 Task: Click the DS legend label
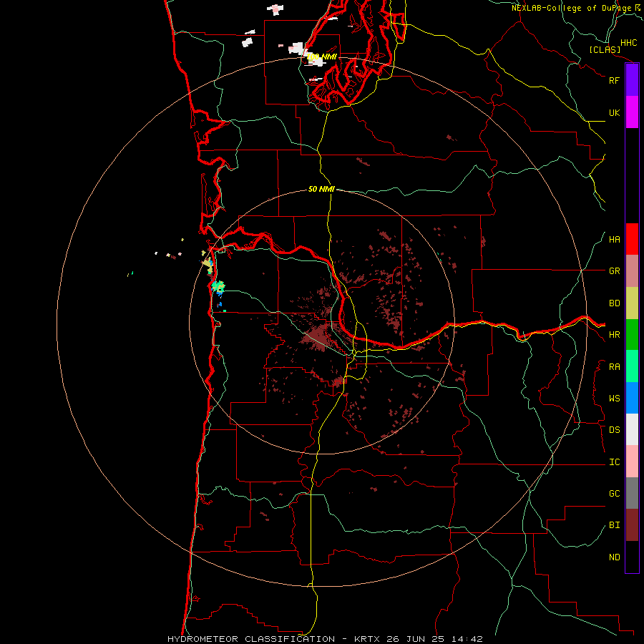click(614, 430)
